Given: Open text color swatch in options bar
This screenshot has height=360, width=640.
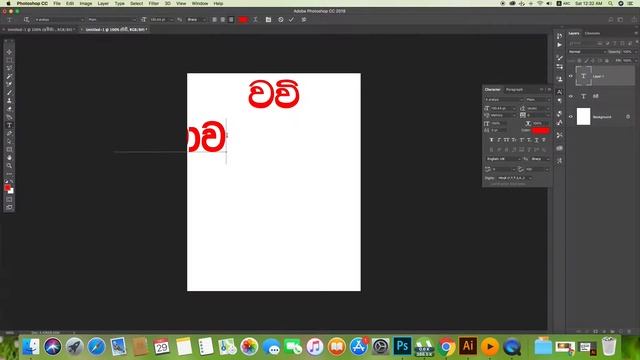Looking at the screenshot, I should tap(243, 20).
